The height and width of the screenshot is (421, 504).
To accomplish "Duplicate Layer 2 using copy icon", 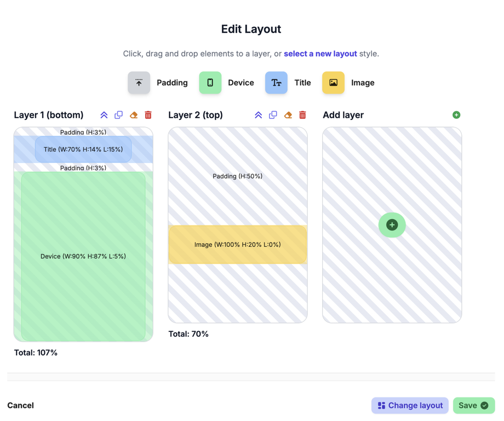I will pyautogui.click(x=273, y=115).
